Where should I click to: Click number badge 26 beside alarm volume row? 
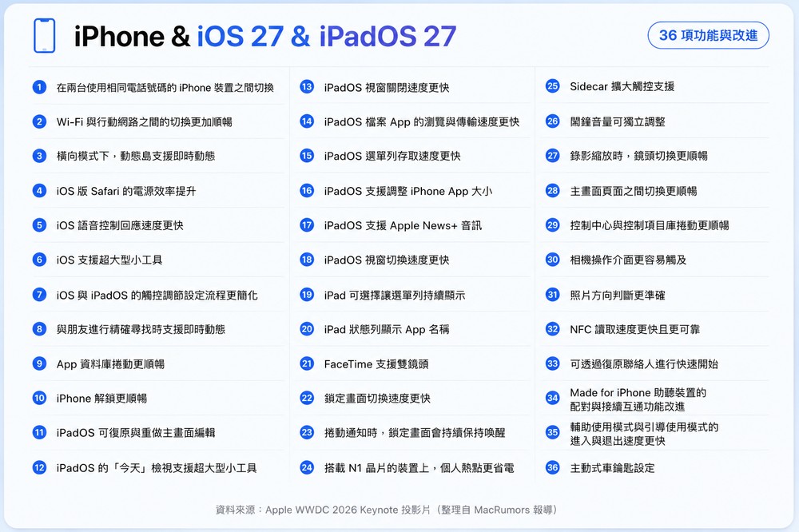(x=552, y=121)
